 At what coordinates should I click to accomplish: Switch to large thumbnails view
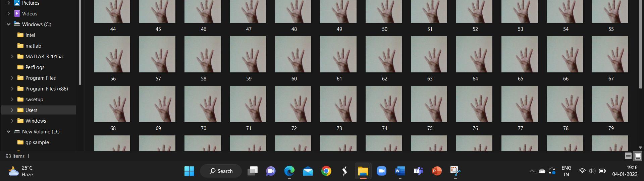click(x=638, y=156)
